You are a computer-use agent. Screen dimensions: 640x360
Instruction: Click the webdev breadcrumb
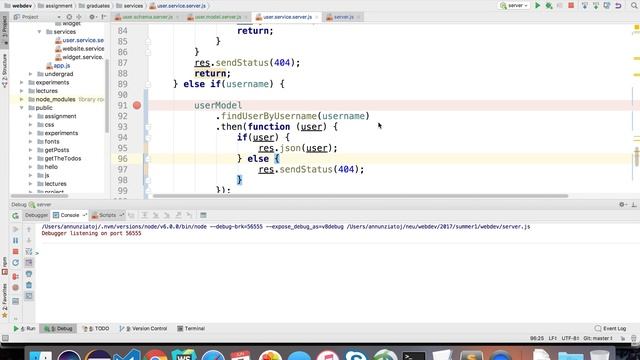click(18, 6)
